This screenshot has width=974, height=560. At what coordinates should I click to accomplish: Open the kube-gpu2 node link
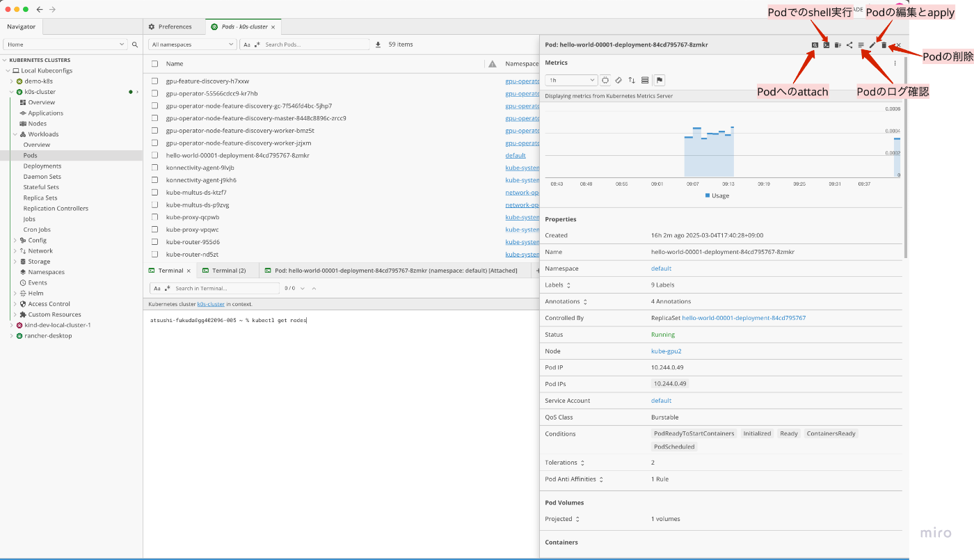point(666,351)
